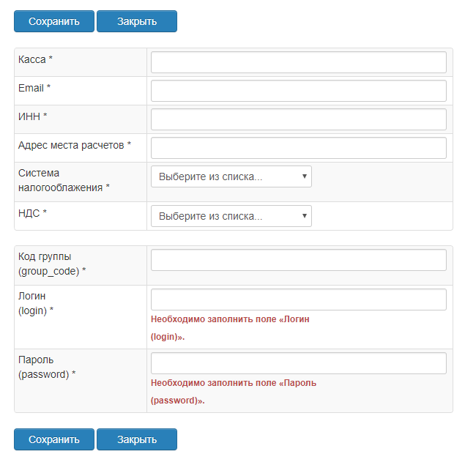The image size is (476, 465).
Task: Focus the Логин (login) input field
Action: click(298, 300)
